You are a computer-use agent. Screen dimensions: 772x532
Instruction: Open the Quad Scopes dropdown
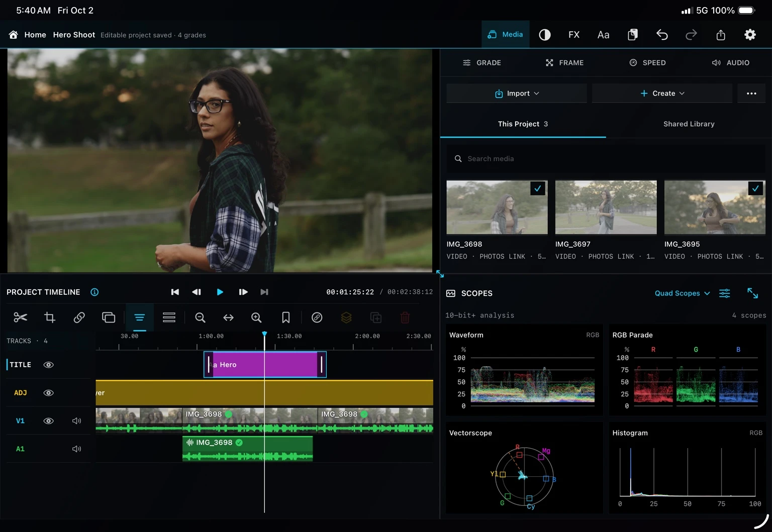click(x=682, y=293)
